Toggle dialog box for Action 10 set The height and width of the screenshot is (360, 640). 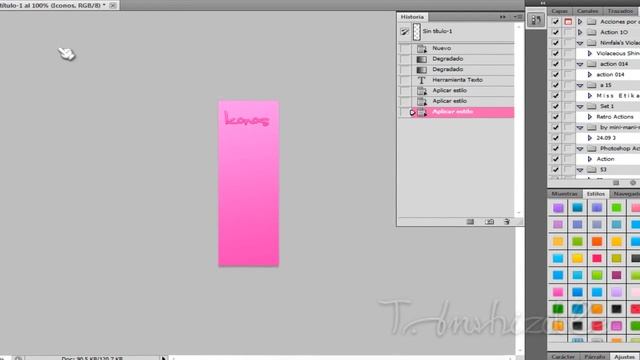click(x=568, y=32)
